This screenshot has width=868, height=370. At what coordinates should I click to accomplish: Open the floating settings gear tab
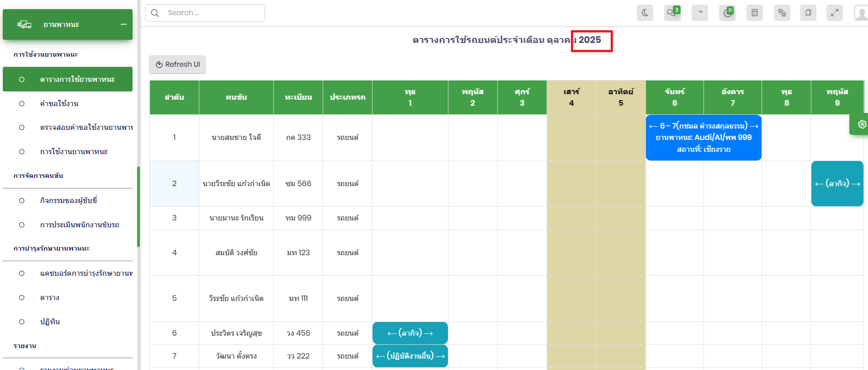pyautogui.click(x=861, y=124)
